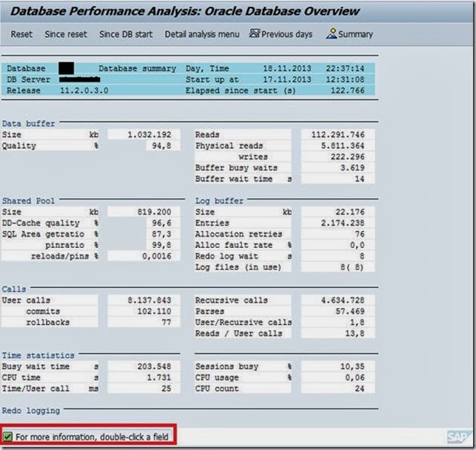This screenshot has width=476, height=450.
Task: Click commits value 102.110
Action: point(144,312)
